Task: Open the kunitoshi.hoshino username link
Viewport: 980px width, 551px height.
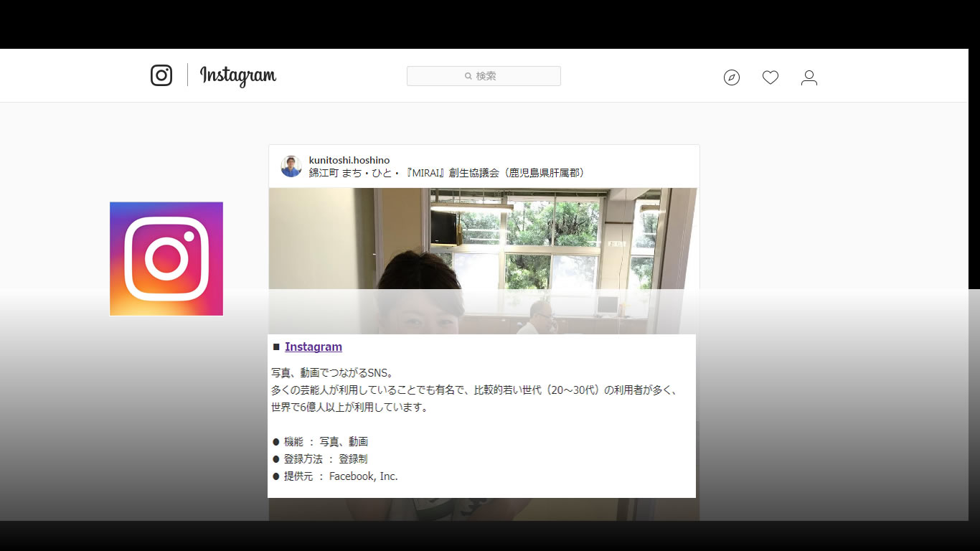Action: (x=349, y=160)
